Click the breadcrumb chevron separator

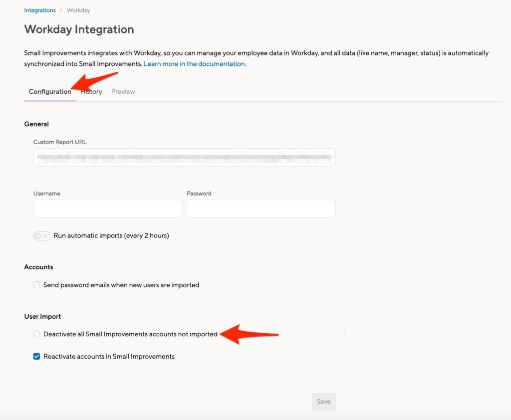pos(62,10)
